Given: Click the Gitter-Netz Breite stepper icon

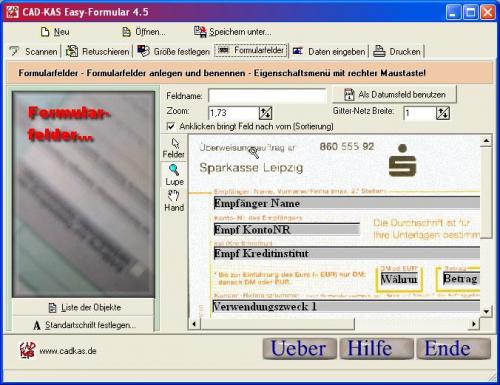Looking at the screenshot, I should 443,113.
